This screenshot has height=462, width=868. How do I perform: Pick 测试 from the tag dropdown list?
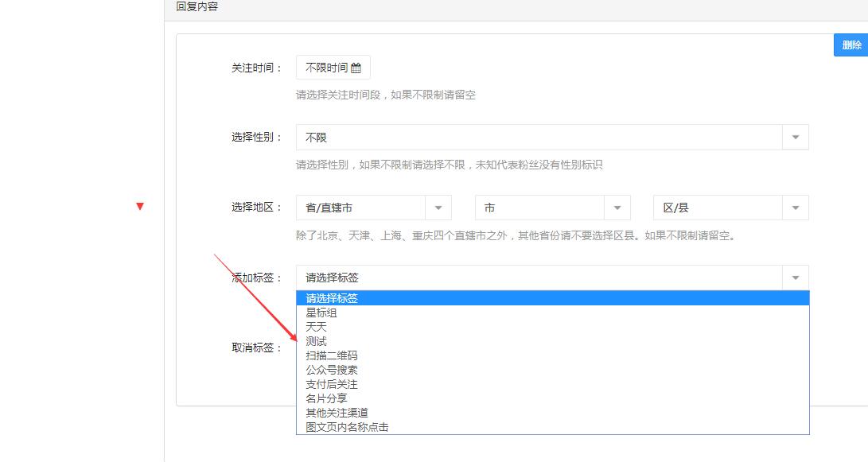click(x=317, y=341)
